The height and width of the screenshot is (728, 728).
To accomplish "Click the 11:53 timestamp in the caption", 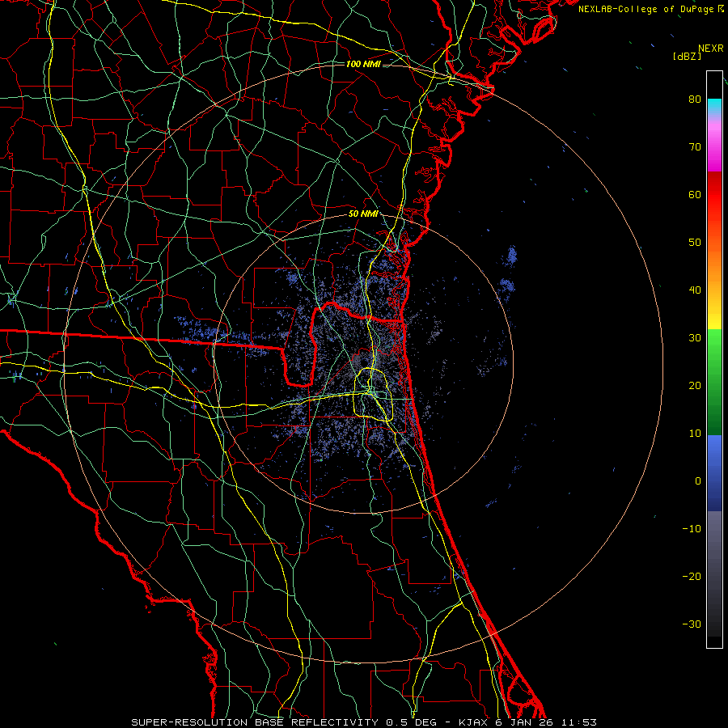I will [x=578, y=722].
